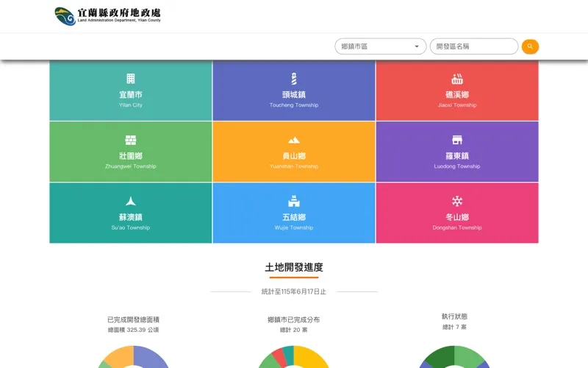Screen dimensions: 588x368
Task: Click the lighthouse icon for 頭城鎮
Action: coord(294,79)
